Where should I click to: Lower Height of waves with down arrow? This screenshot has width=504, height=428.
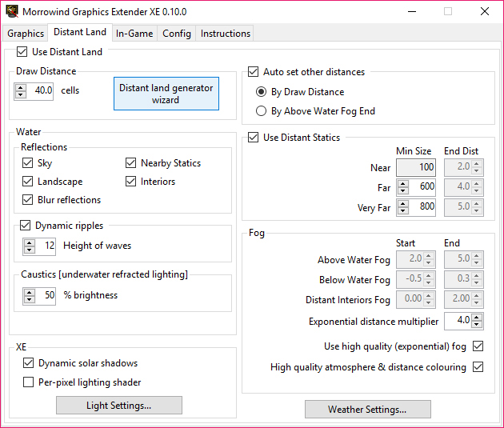[x=30, y=250]
